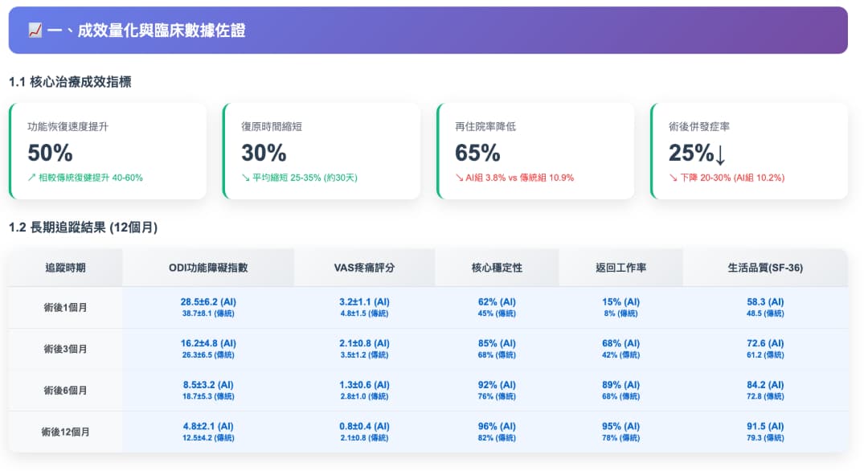Click the return-to-work cell 95% (AI)
Image resolution: width=868 pixels, height=471 pixels.
pyautogui.click(x=621, y=427)
